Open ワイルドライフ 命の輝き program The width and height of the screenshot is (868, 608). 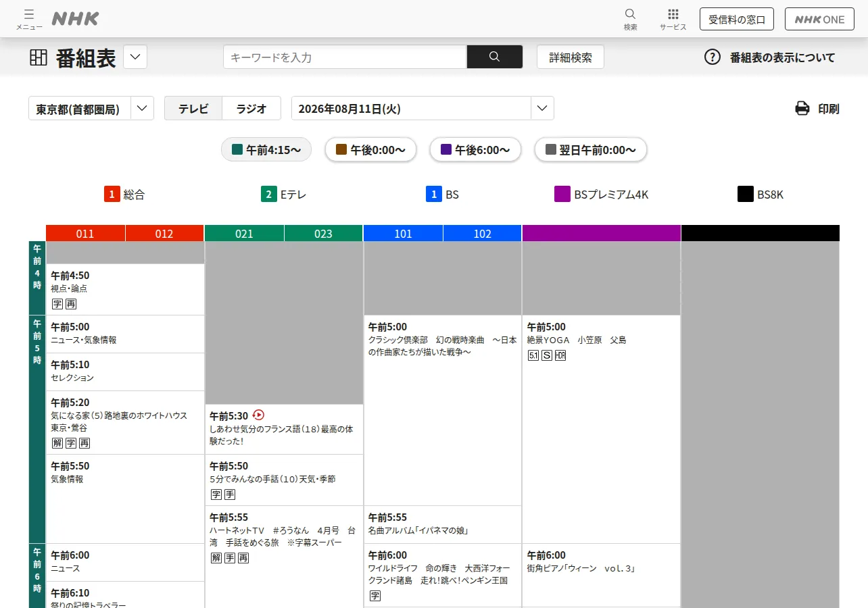443,575
